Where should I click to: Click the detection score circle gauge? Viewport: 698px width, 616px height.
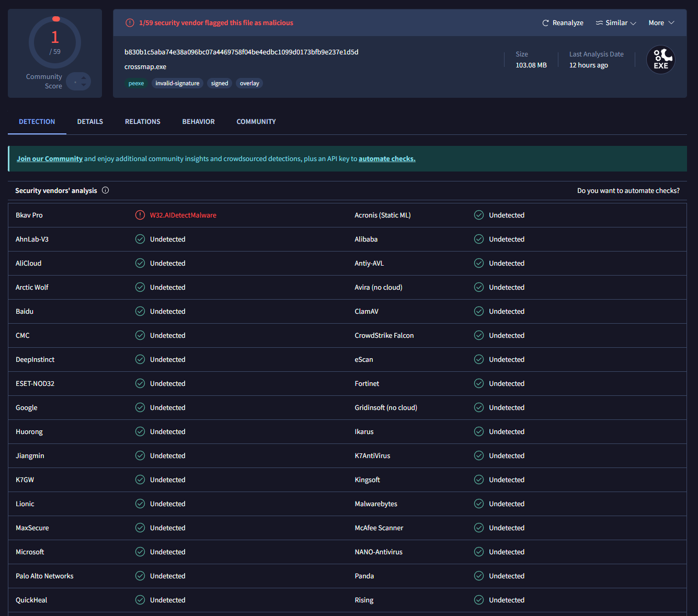click(x=55, y=42)
